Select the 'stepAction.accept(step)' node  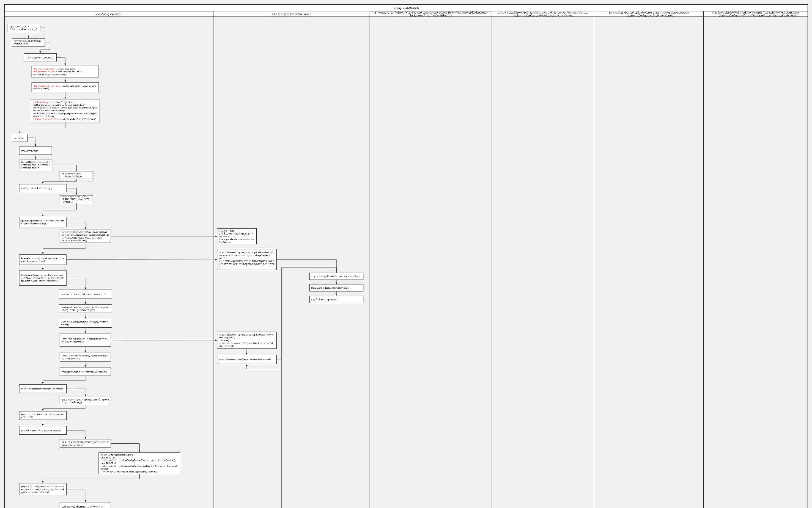[336, 299]
